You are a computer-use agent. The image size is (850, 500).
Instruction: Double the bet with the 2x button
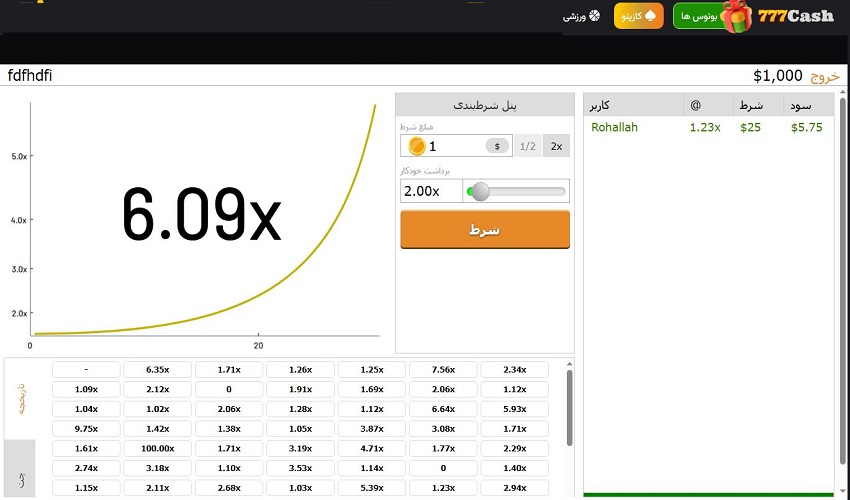pyautogui.click(x=556, y=146)
